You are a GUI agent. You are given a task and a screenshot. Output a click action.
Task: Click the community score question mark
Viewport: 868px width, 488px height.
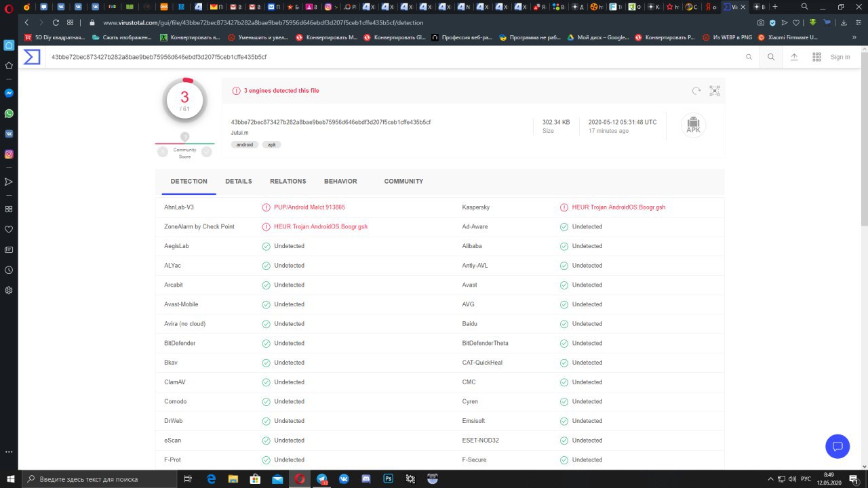184,137
